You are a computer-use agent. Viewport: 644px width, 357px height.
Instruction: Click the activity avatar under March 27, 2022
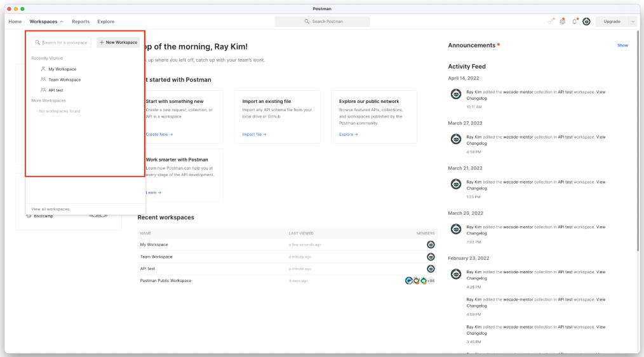pyautogui.click(x=456, y=139)
